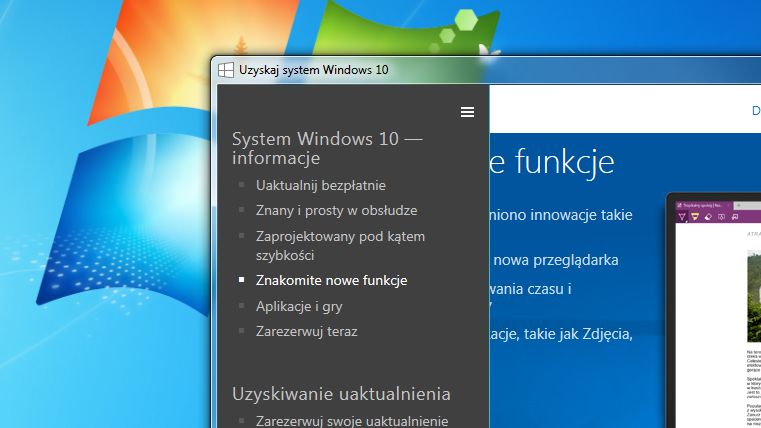Click the 'funkcje' headline text
The image size is (761, 428).
click(564, 162)
